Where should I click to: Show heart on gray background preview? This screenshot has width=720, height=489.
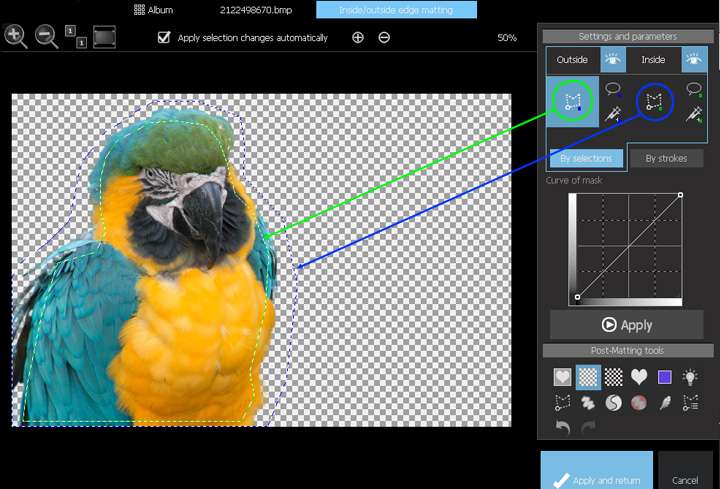562,377
